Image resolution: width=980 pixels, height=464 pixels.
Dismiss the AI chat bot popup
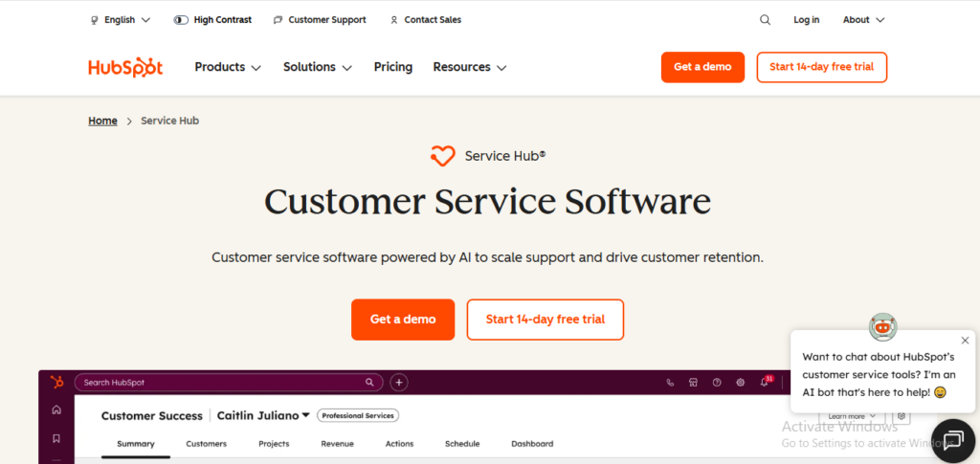coord(965,341)
